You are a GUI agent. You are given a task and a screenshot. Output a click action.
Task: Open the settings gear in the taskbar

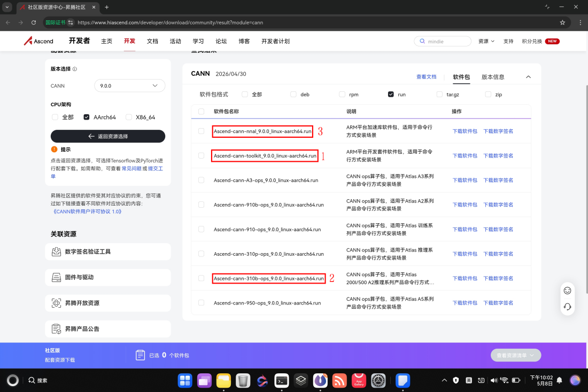tap(378, 381)
